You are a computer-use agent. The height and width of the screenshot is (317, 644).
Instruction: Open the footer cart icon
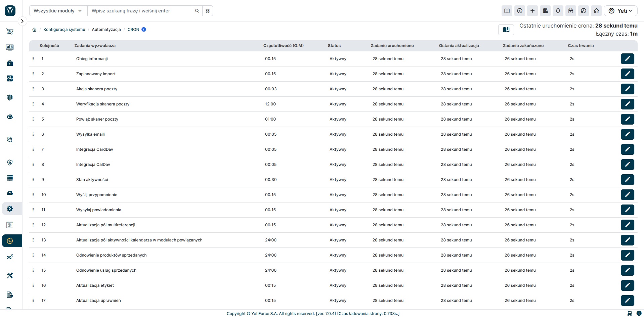pos(630,313)
